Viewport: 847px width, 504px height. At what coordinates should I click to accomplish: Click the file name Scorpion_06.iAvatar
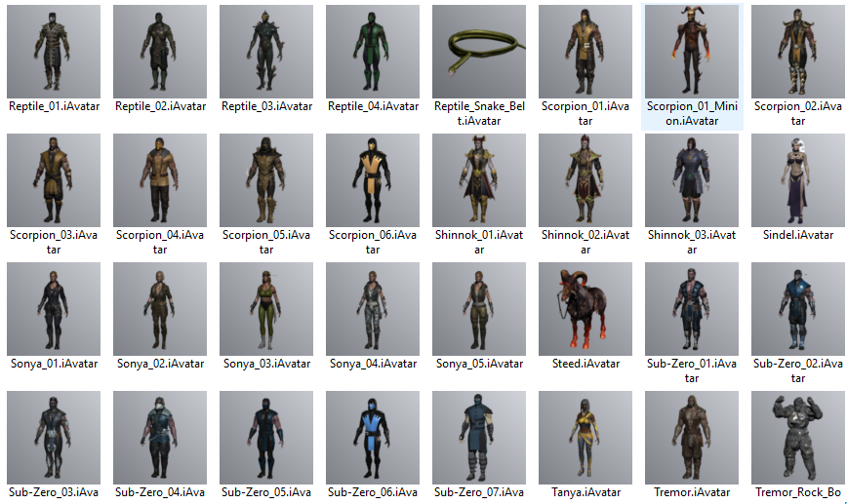tap(373, 243)
